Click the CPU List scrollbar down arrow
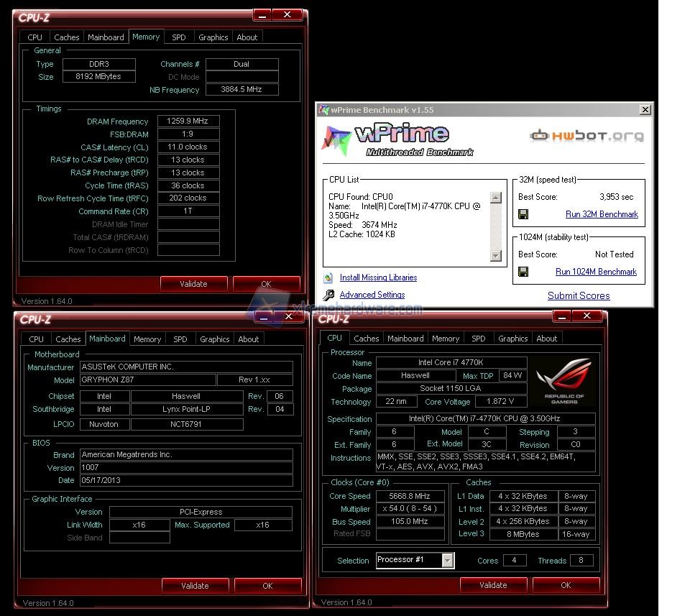Image resolution: width=690 pixels, height=616 pixels. click(495, 256)
